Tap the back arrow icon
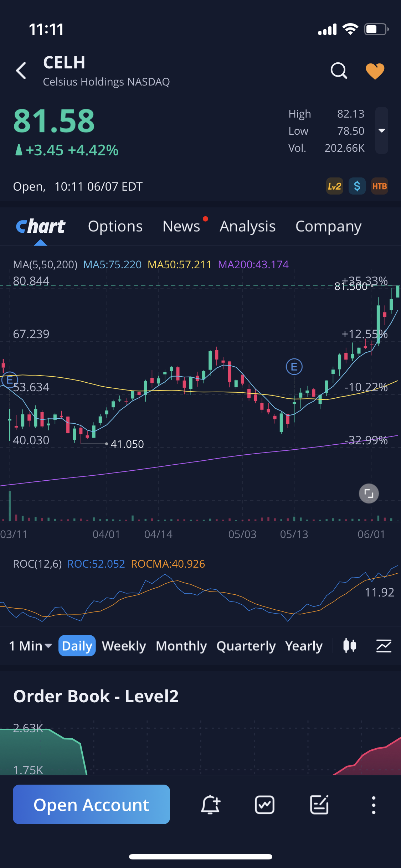401x868 pixels. coord(21,71)
